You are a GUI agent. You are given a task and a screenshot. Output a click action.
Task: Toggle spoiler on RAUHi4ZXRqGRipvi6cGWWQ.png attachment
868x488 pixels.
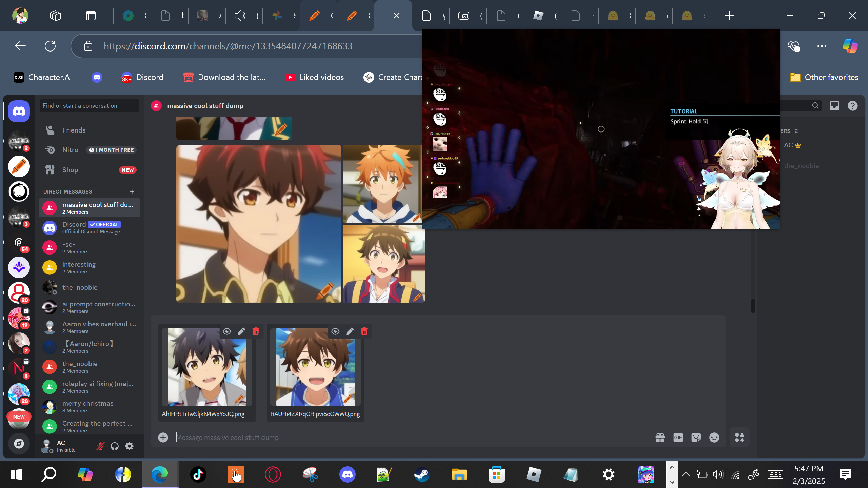pyautogui.click(x=335, y=331)
